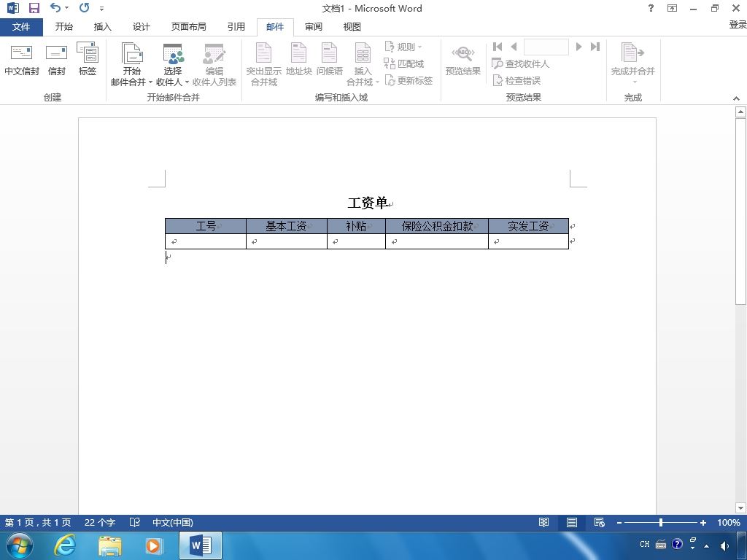
Task: Click the 基本工资 header cell
Action: (286, 226)
